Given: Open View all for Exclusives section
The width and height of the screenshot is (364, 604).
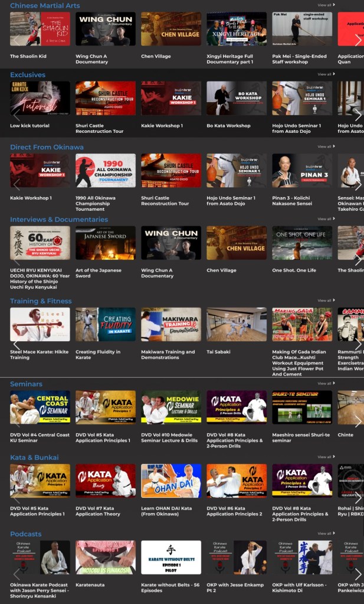Looking at the screenshot, I should point(326,74).
